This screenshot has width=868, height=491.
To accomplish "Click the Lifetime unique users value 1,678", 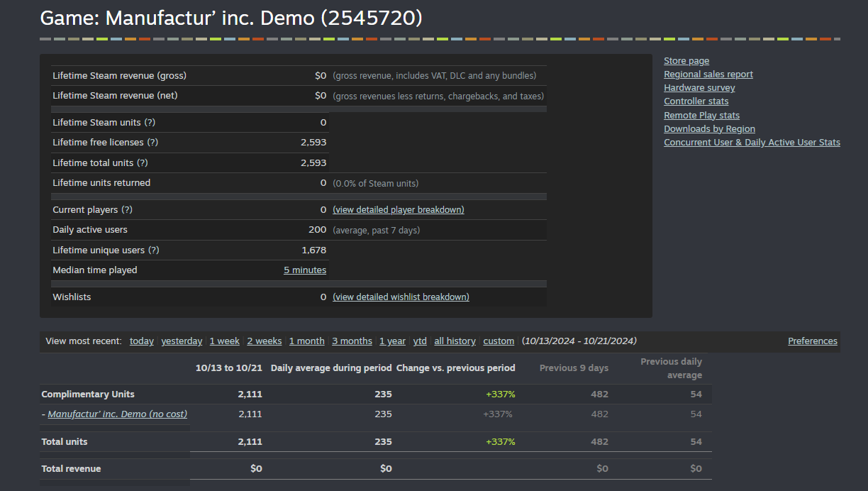I will coord(314,250).
